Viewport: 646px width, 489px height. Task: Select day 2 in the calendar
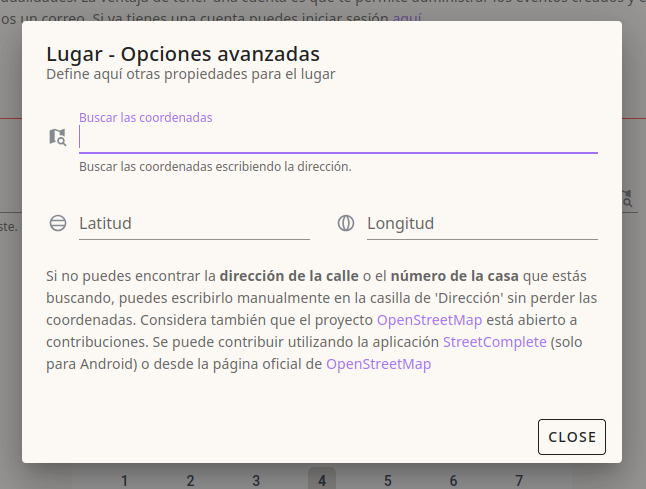pos(190,480)
